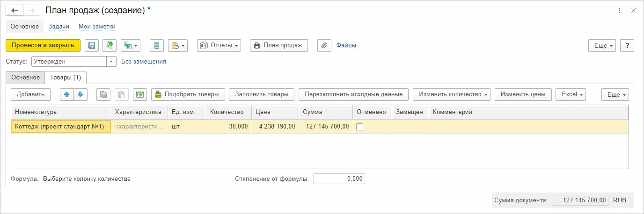Move row down with blue arrow
Viewport: 644px width, 214px height.
pos(80,94)
